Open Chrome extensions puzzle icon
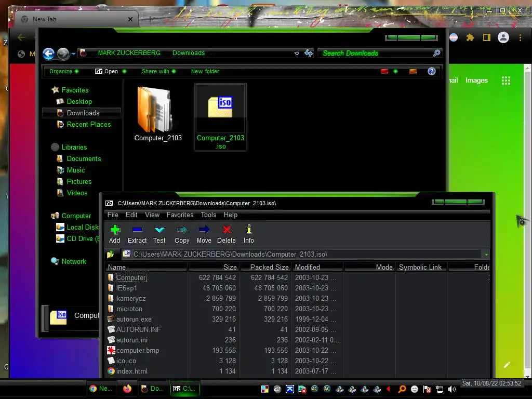 click(470, 37)
